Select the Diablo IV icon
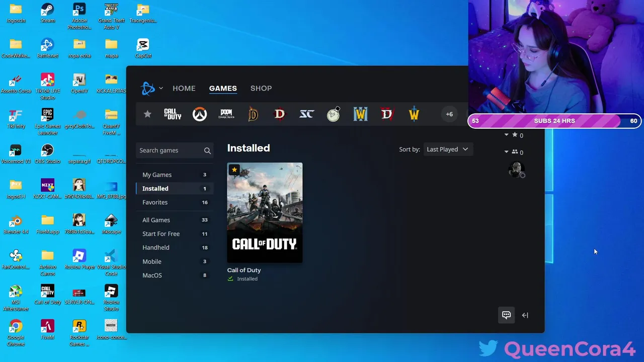644x362 pixels. 387,114
